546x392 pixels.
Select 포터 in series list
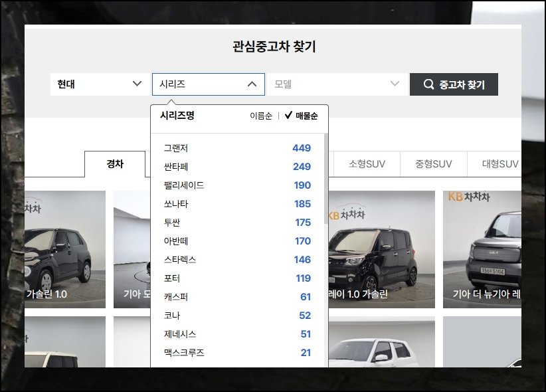[x=237, y=278]
